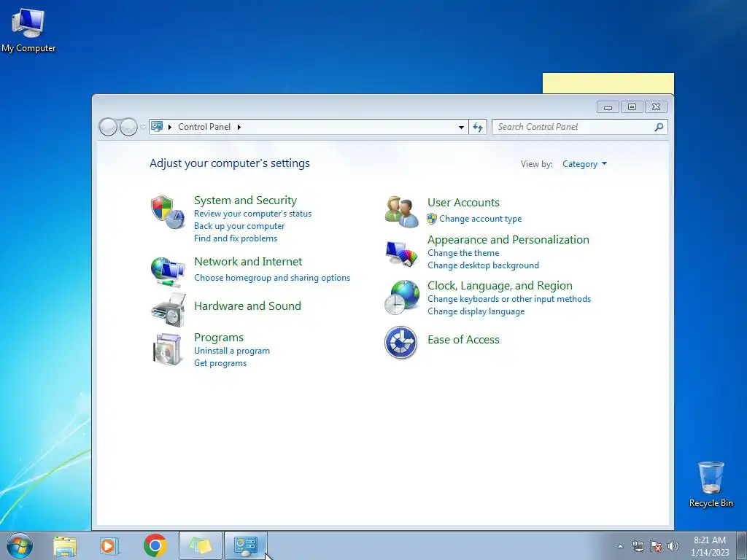The height and width of the screenshot is (560, 747).
Task: Click Change account type link
Action: [480, 219]
